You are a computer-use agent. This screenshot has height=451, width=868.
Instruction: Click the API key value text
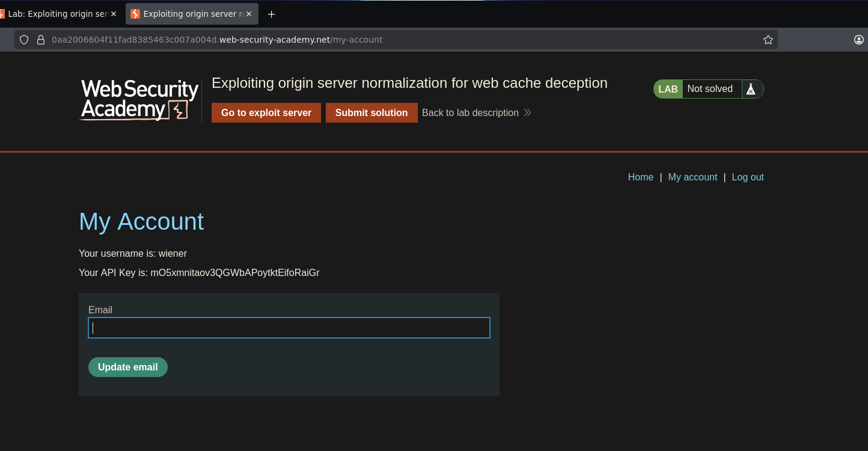coord(235,272)
